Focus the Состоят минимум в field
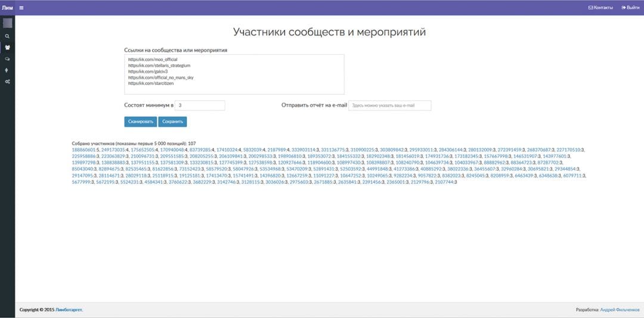This screenshot has height=318, width=644. 200,105
